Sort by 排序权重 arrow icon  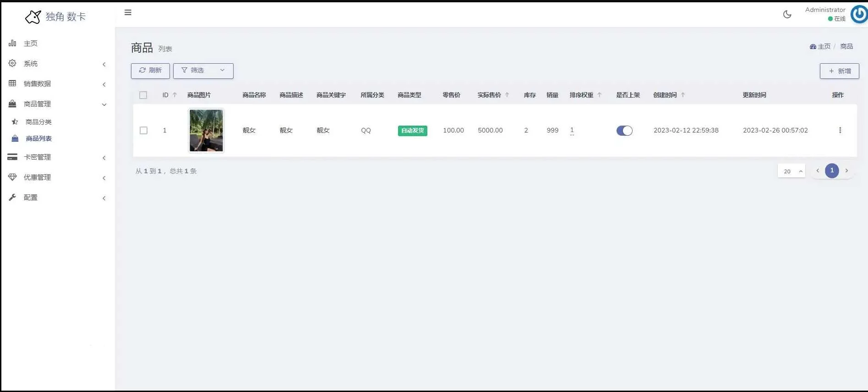599,95
